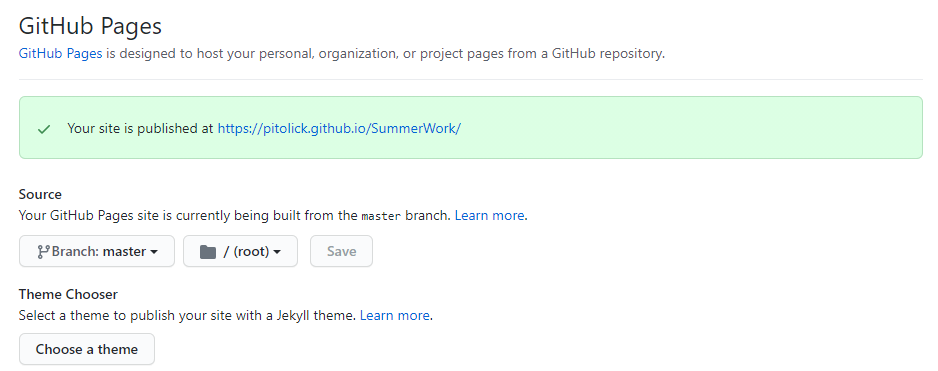Click empty area of green published banner
This screenshot has width=938, height=371.
[x=688, y=128]
